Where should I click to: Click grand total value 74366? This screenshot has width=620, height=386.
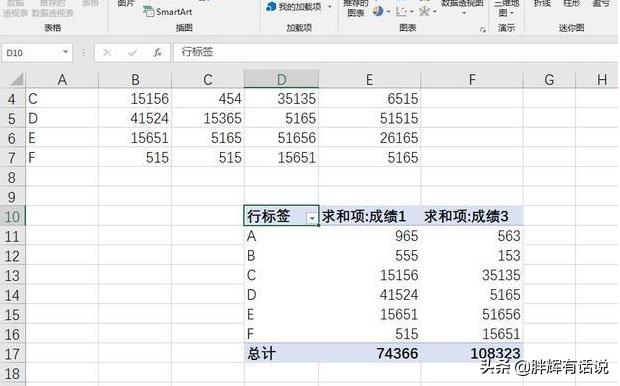[370, 353]
